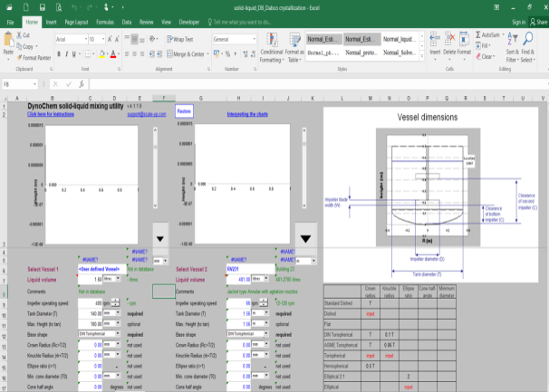Click Insert cells icon
549x392 pixels.
tap(435, 45)
